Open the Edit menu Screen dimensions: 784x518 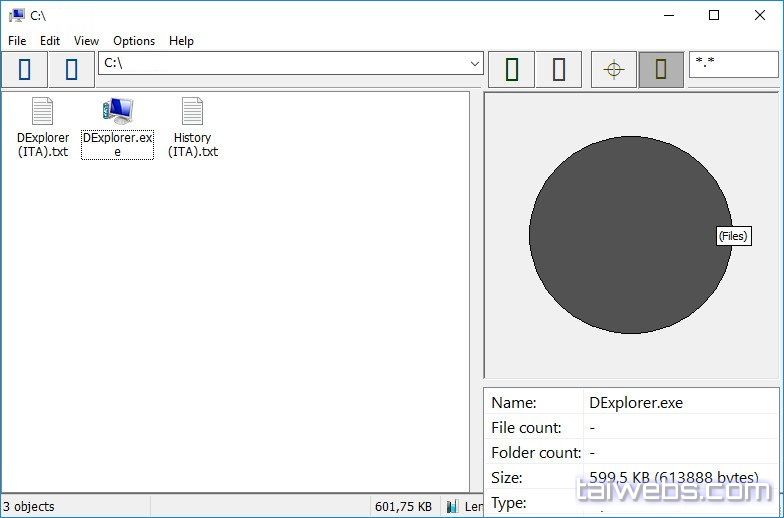click(50, 41)
